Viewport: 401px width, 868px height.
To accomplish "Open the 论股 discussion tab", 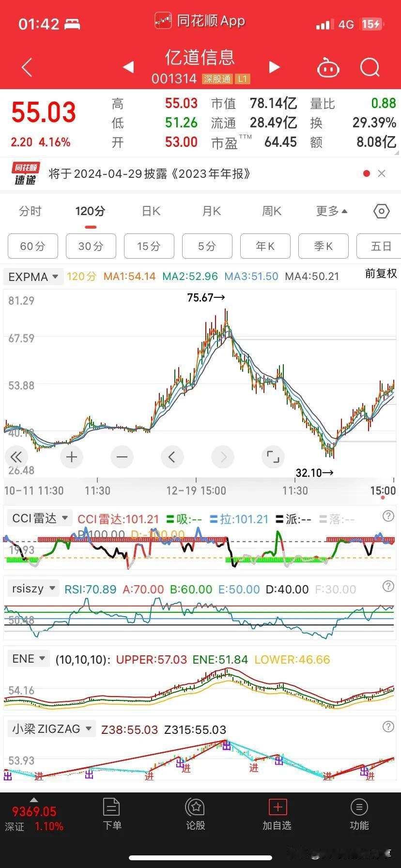I will 196,815.
